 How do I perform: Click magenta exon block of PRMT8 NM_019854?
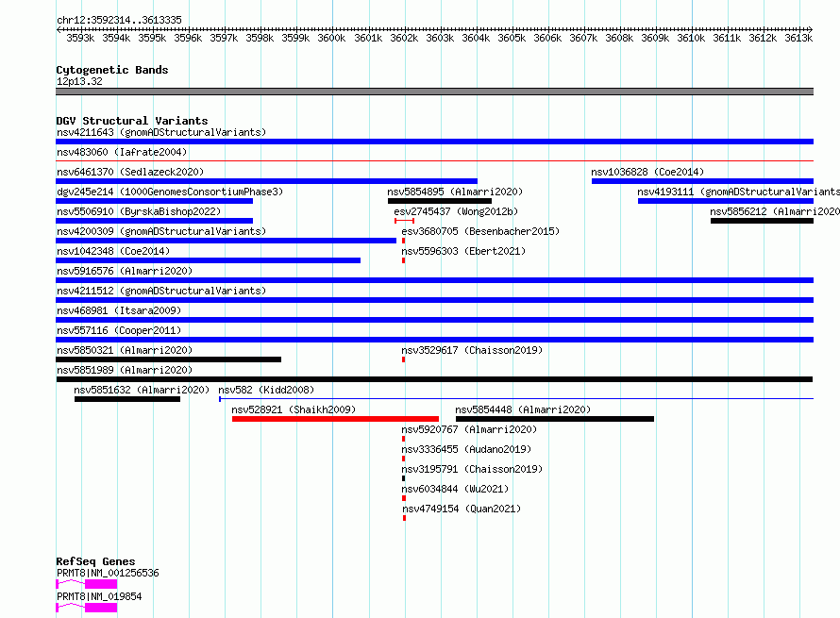click(x=101, y=608)
